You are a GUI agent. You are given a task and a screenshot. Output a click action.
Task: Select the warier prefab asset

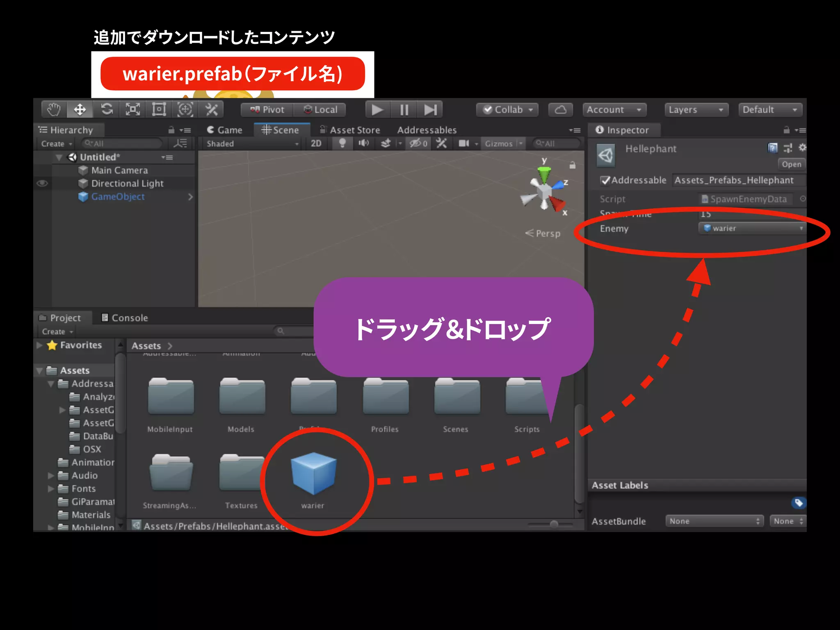pos(313,480)
